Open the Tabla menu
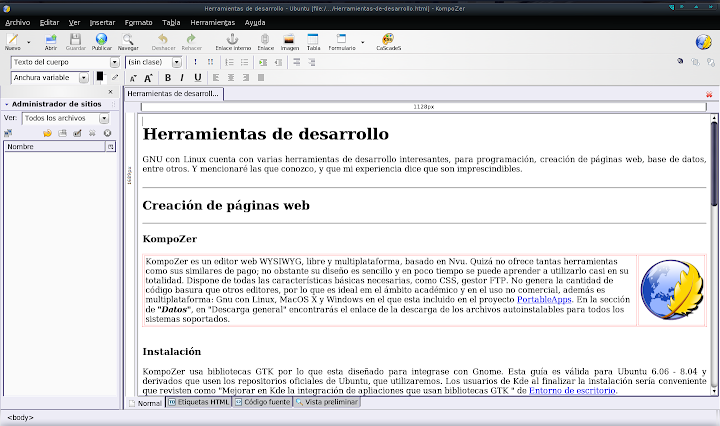This screenshot has width=720, height=426. (x=171, y=22)
